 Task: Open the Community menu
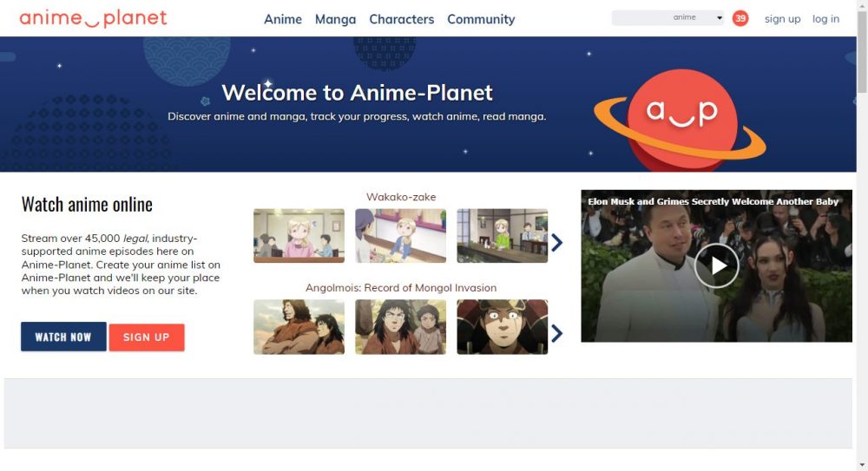click(481, 19)
